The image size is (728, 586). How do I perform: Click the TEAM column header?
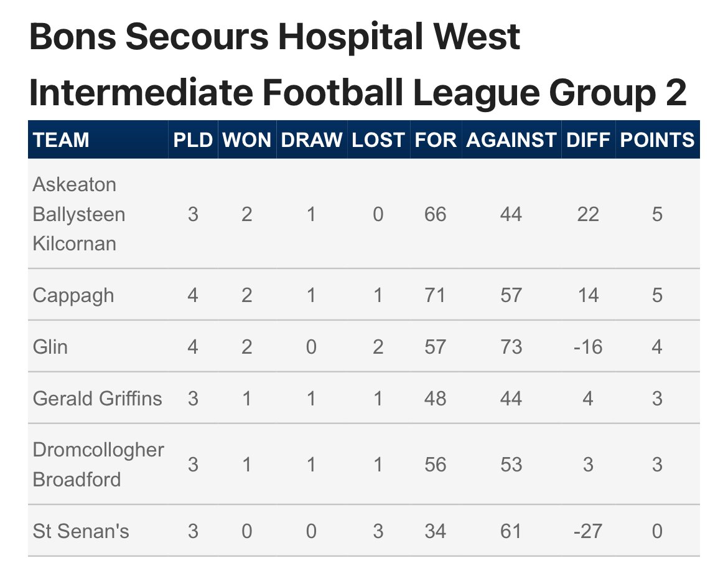pos(61,140)
